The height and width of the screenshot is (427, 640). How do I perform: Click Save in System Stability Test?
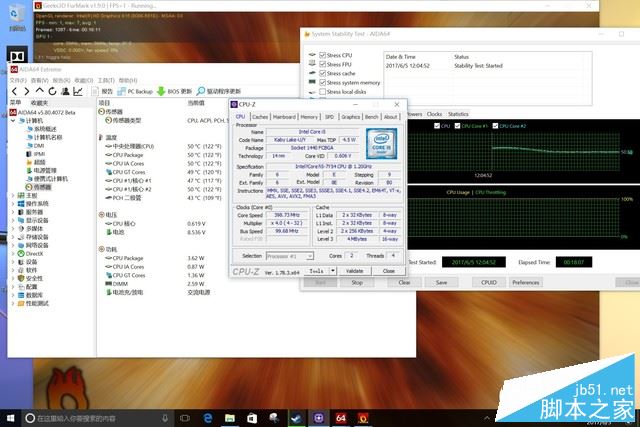point(442,282)
